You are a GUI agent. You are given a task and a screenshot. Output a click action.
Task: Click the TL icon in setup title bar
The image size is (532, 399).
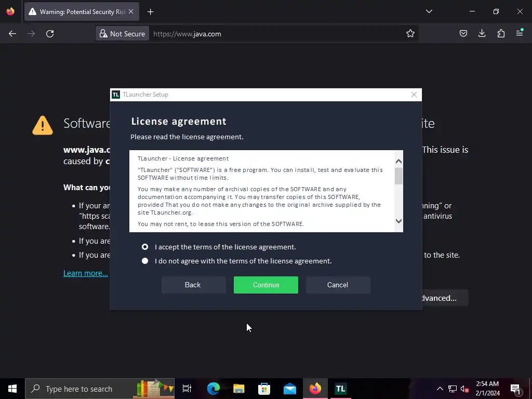116,95
